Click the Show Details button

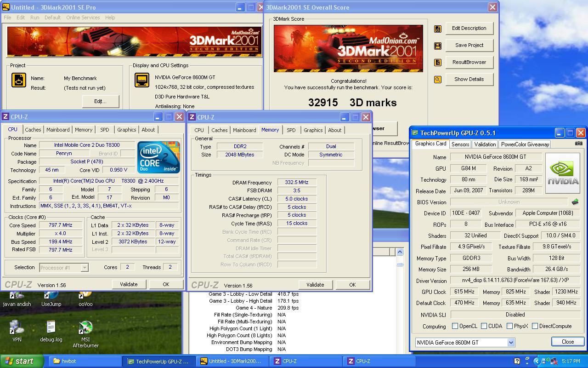pos(469,79)
